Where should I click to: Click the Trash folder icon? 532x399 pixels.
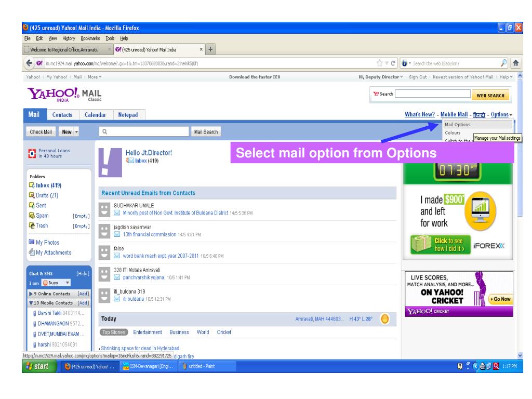(x=32, y=225)
